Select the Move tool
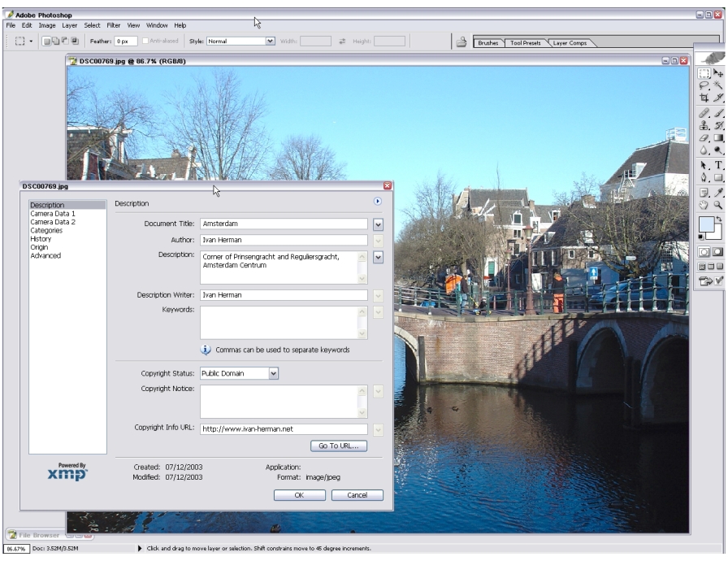Viewport: 728px width, 561px height. (718, 73)
